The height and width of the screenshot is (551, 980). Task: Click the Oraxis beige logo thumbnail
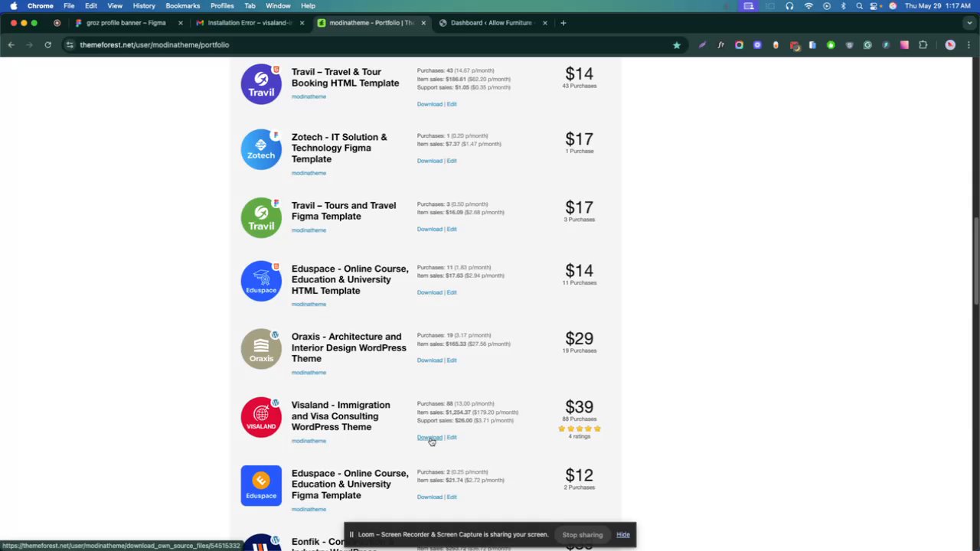261,349
